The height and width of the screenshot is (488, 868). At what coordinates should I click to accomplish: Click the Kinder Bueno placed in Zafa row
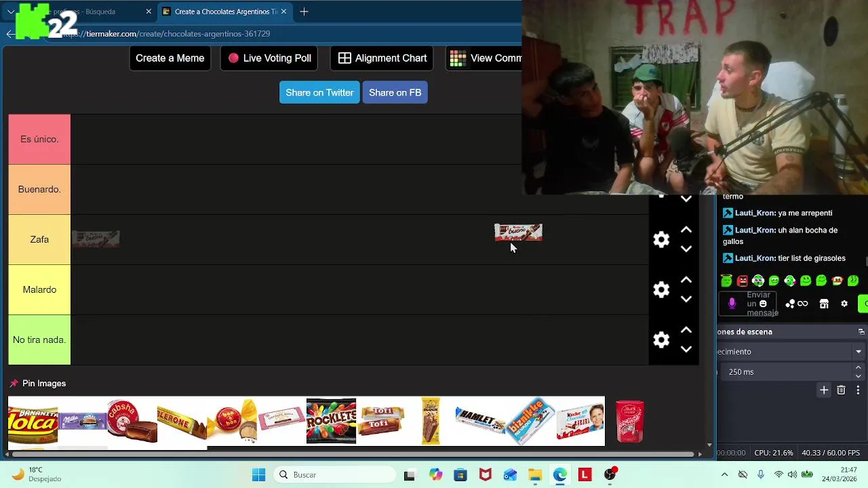coord(96,239)
